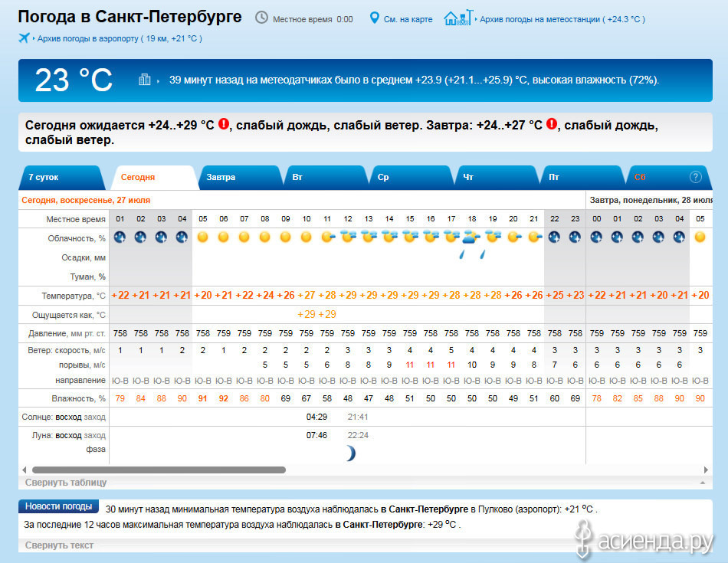This screenshot has width=728, height=563.
Task: Click 'восход' in the Солнце row label
Action: tap(69, 417)
